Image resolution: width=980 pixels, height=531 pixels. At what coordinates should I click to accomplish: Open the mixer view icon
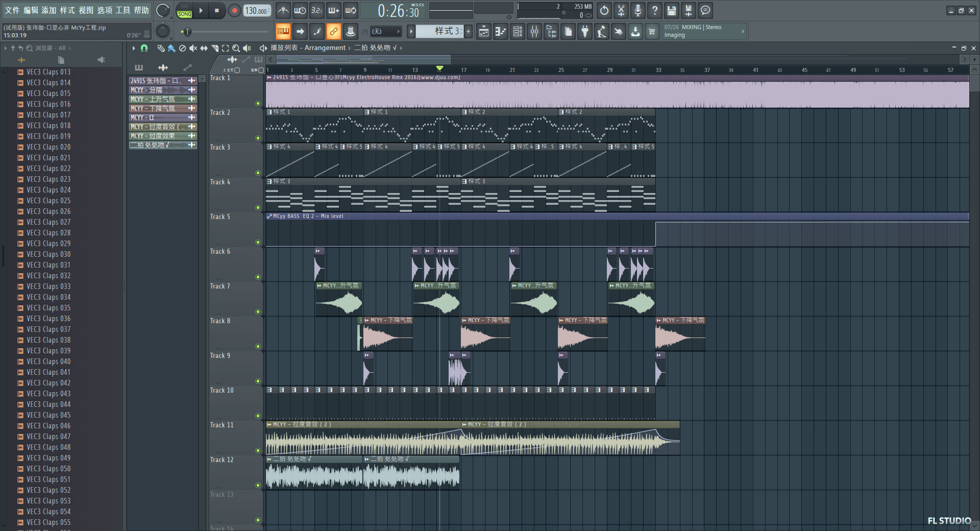(534, 32)
